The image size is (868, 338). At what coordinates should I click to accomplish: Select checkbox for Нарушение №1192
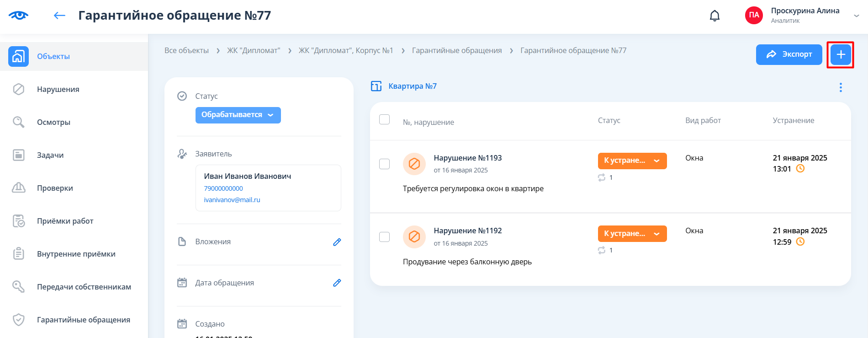coord(385,236)
